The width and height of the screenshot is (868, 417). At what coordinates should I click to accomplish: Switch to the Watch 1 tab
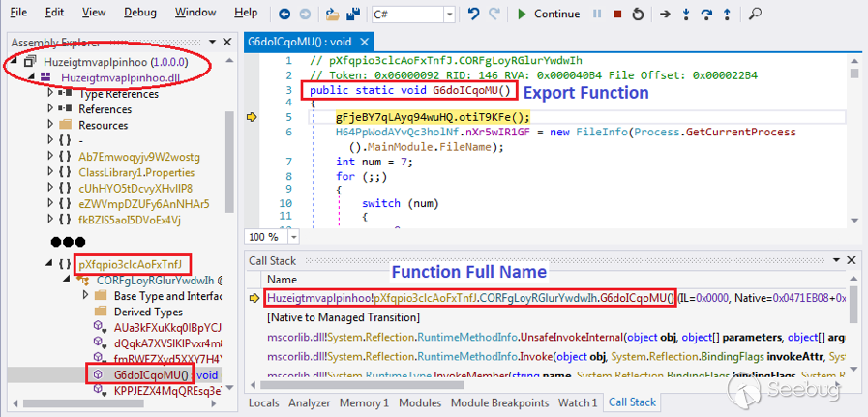(578, 403)
